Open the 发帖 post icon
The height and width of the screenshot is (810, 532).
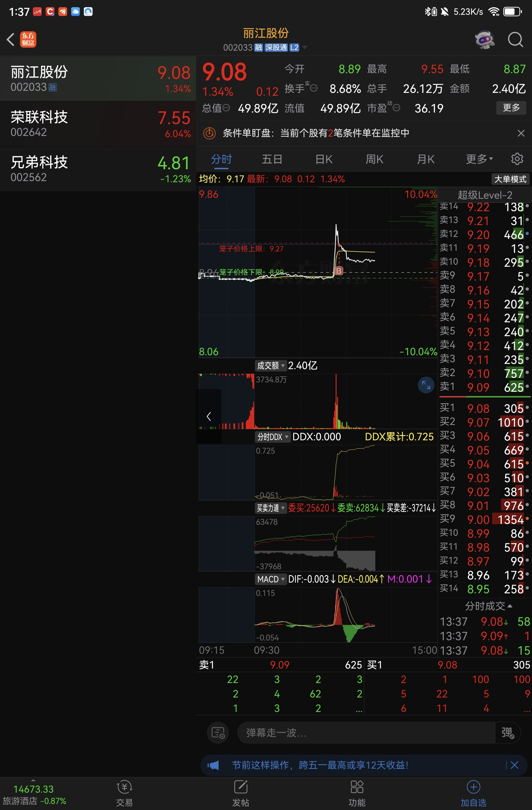click(x=241, y=793)
